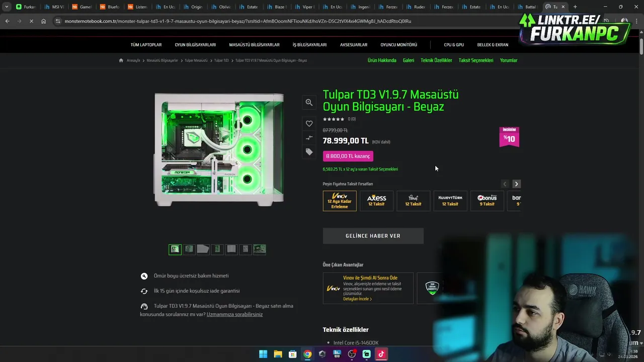Open Uzmanımıza sorabilirsiniz link
The height and width of the screenshot is (362, 644).
coord(234,314)
